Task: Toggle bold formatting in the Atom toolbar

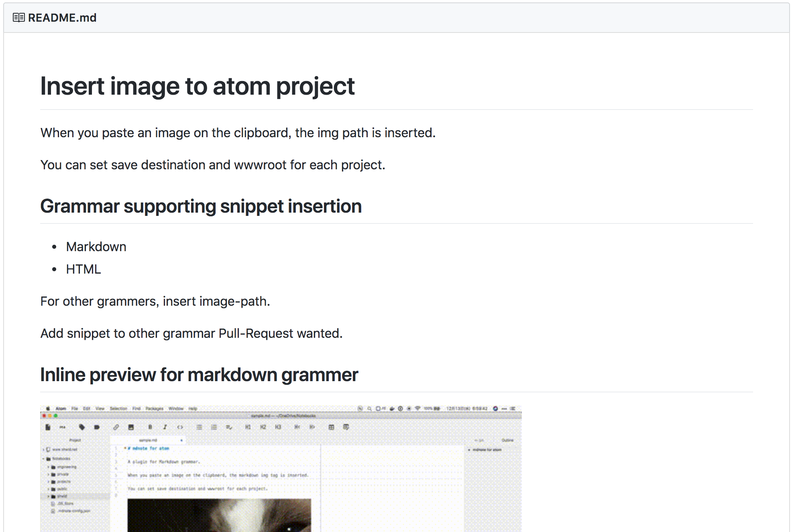Action: (x=150, y=427)
